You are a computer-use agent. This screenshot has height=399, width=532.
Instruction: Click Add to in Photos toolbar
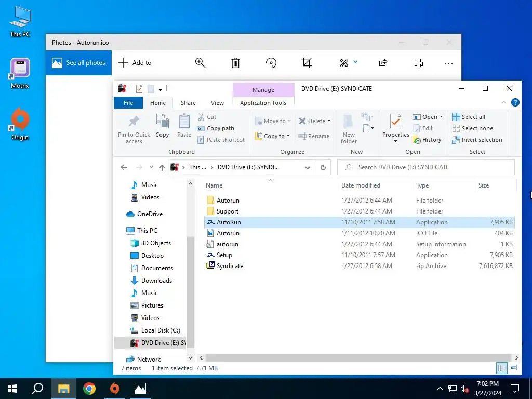pyautogui.click(x=135, y=63)
